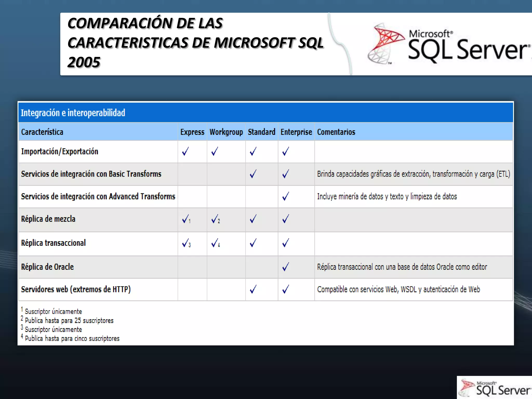Click Workgroup checkmark with footnote 4
This screenshot has width=532, height=399.
215,243
